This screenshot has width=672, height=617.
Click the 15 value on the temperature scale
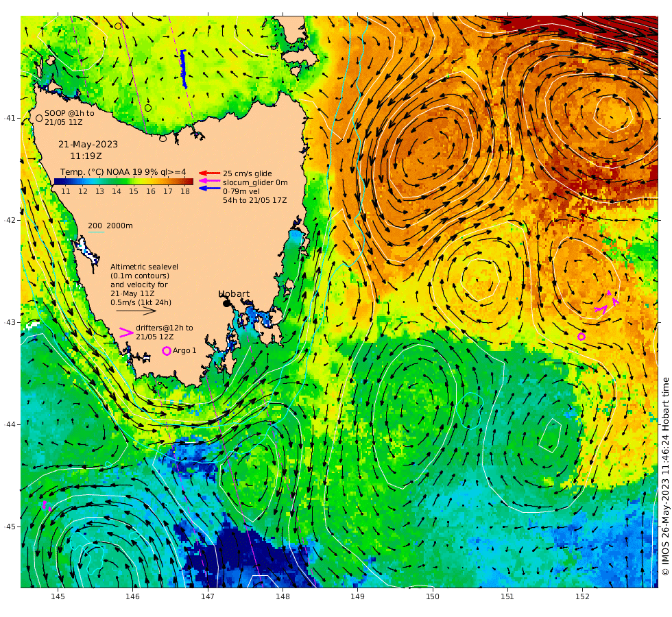134,191
